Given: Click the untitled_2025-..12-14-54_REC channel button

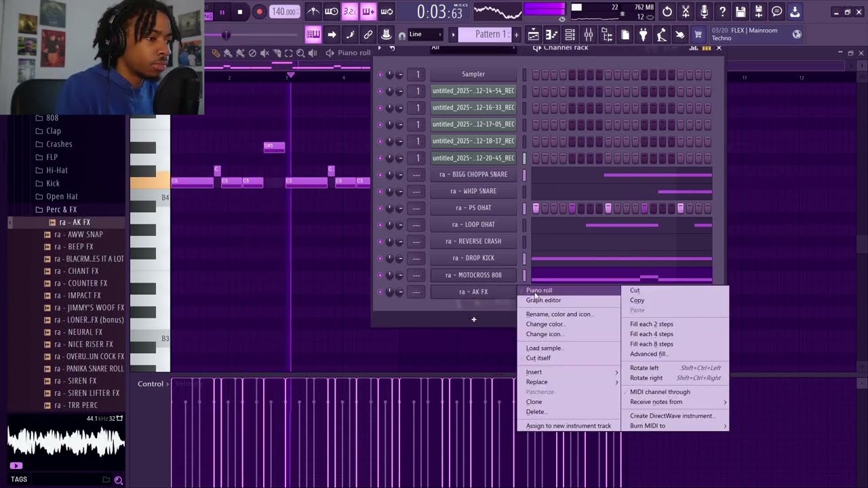Looking at the screenshot, I should [x=473, y=91].
